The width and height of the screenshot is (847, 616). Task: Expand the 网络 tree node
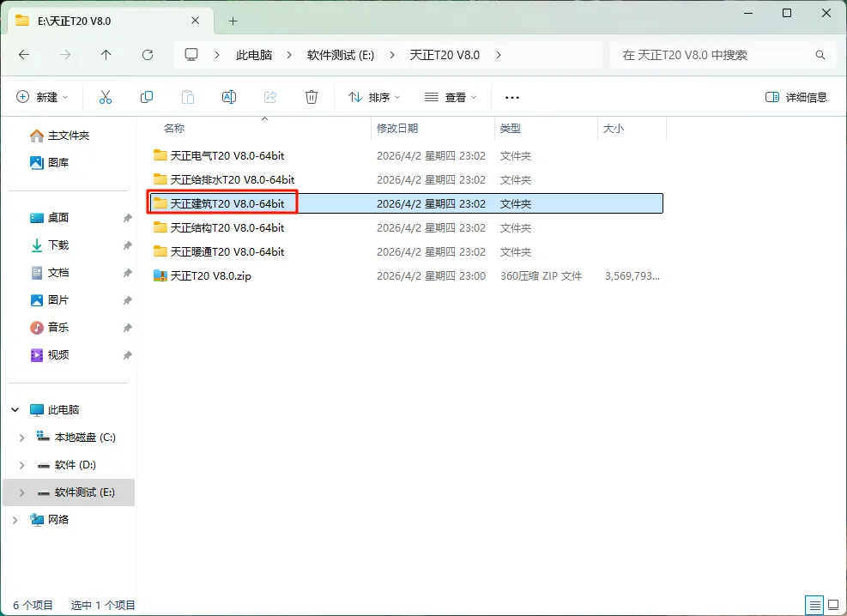coord(15,520)
